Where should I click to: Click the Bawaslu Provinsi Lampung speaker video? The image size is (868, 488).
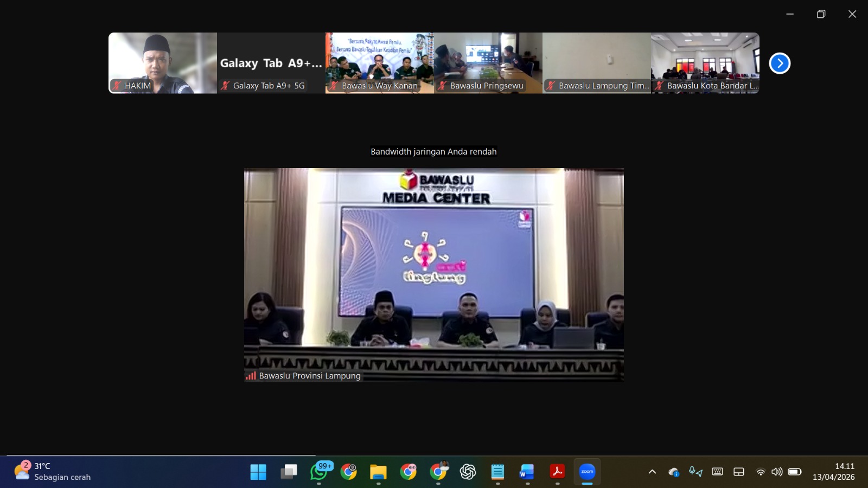click(x=434, y=274)
